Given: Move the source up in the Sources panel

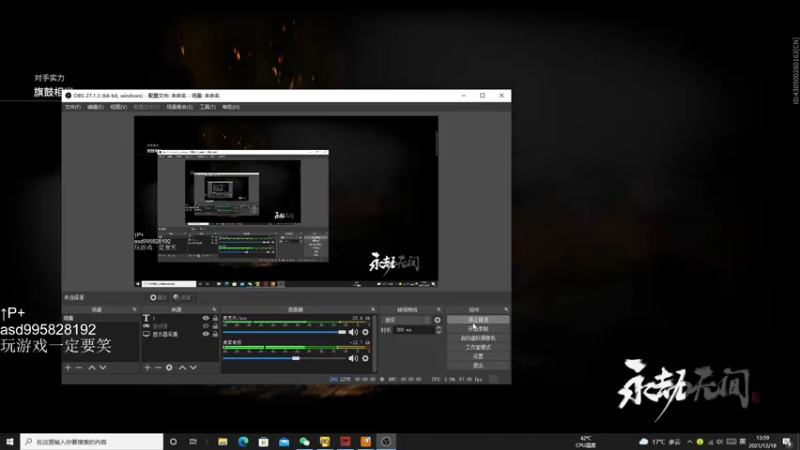Looking at the screenshot, I should (x=182, y=367).
